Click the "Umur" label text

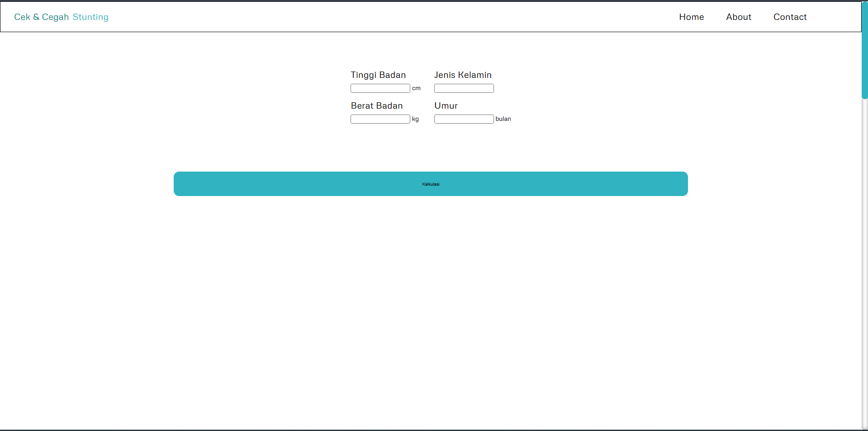pos(446,106)
